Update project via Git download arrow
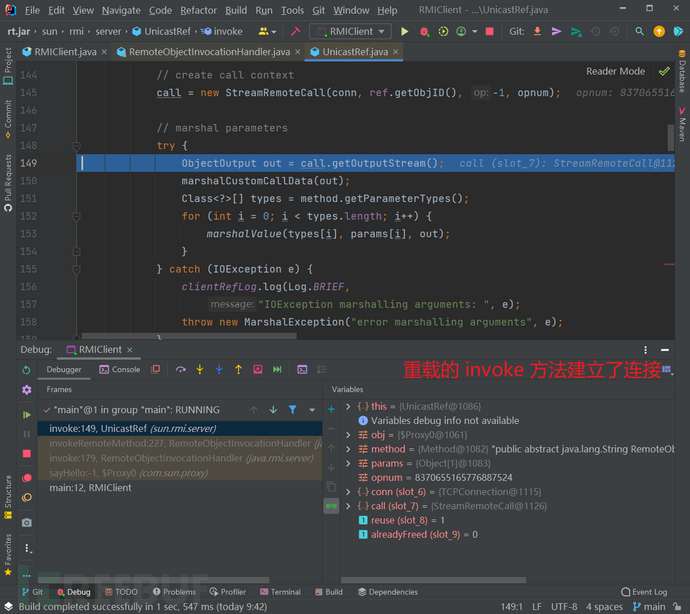Viewport: 690px width, 614px height. 537,31
